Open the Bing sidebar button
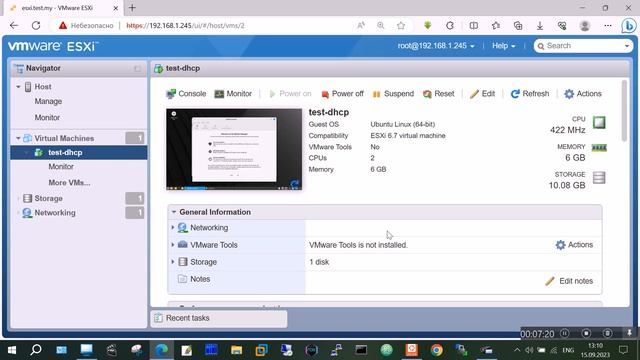Viewport: 640px width, 360px height. [629, 26]
